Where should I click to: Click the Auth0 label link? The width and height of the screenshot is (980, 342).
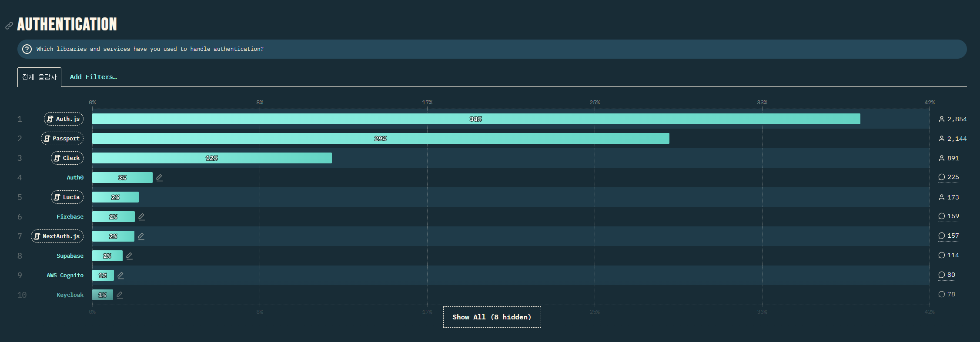[75, 178]
